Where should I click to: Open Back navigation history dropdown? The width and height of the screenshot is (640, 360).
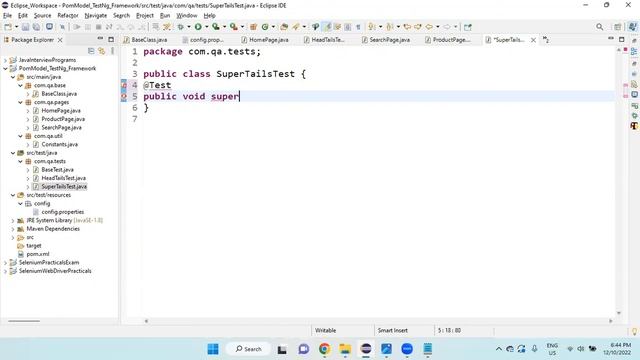[x=438, y=27]
